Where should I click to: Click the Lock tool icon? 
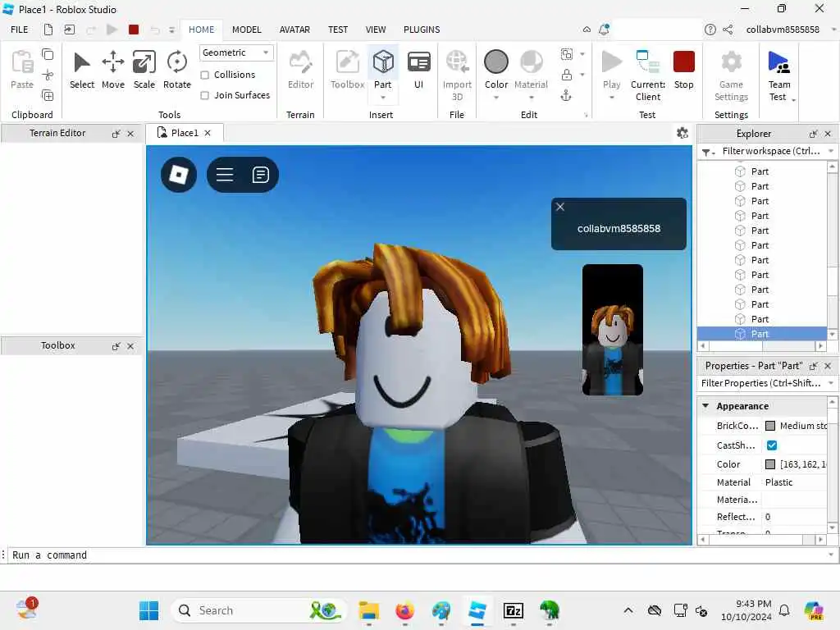tap(567, 75)
